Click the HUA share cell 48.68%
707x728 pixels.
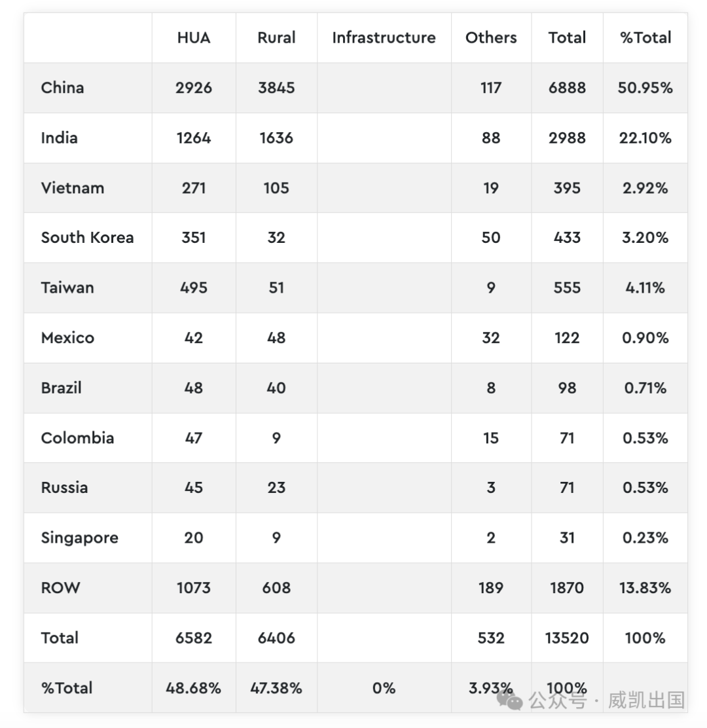[x=194, y=688]
